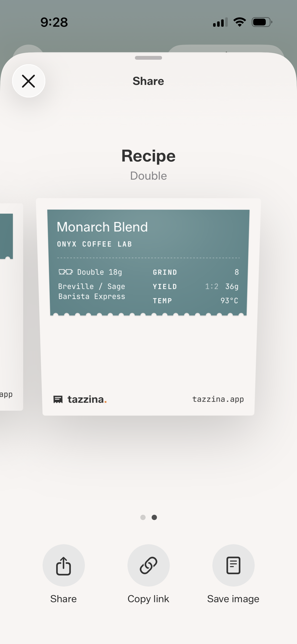Tap the "Double" subtitle under Recipe

pos(148,176)
